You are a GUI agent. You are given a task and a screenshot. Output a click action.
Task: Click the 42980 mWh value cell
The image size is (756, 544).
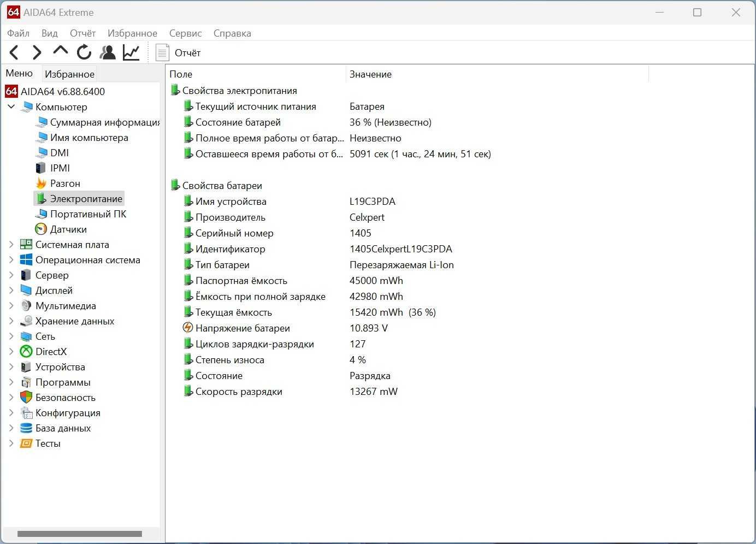376,296
